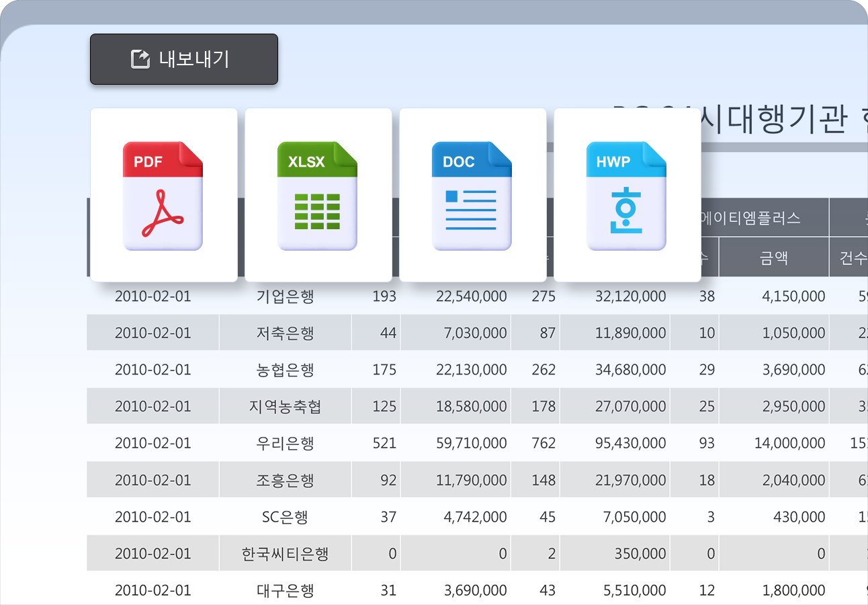Click the 2010-02-01 date in 우리은행 row

tap(153, 444)
